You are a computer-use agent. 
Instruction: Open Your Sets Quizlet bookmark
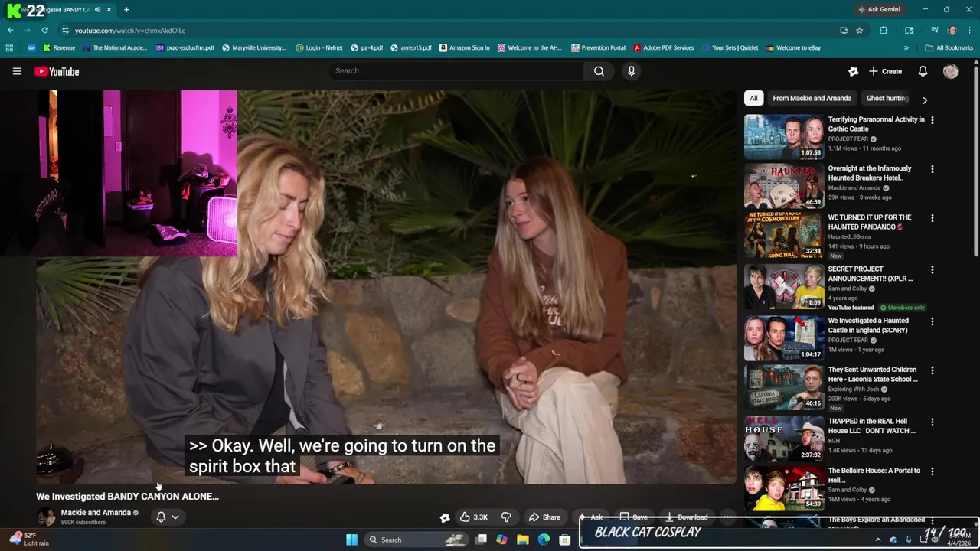pos(730,47)
